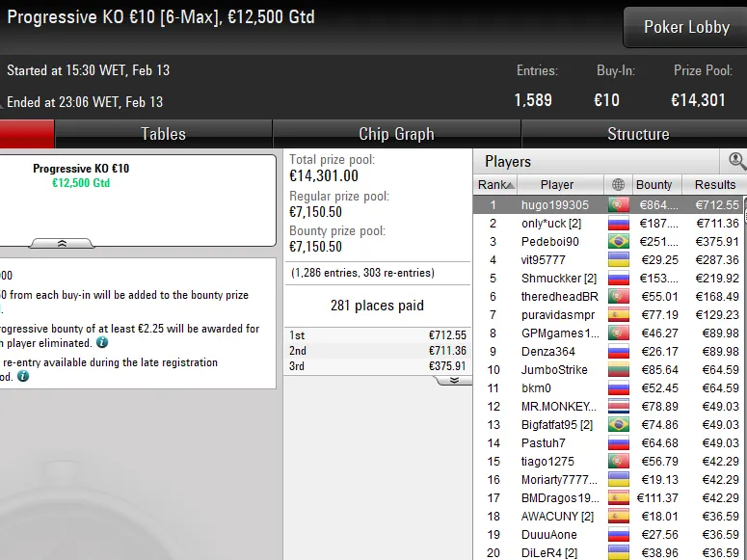Return to the Poker Lobby
Image resolution: width=747 pixels, height=560 pixels.
pos(686,27)
